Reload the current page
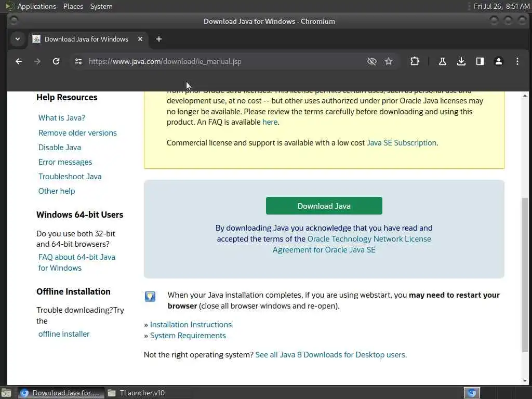This screenshot has height=399, width=532. pyautogui.click(x=56, y=61)
